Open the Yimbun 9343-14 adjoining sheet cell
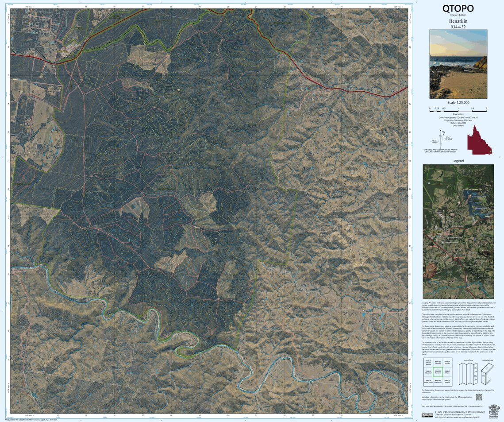Screen dimensions: 504x422 447,381
